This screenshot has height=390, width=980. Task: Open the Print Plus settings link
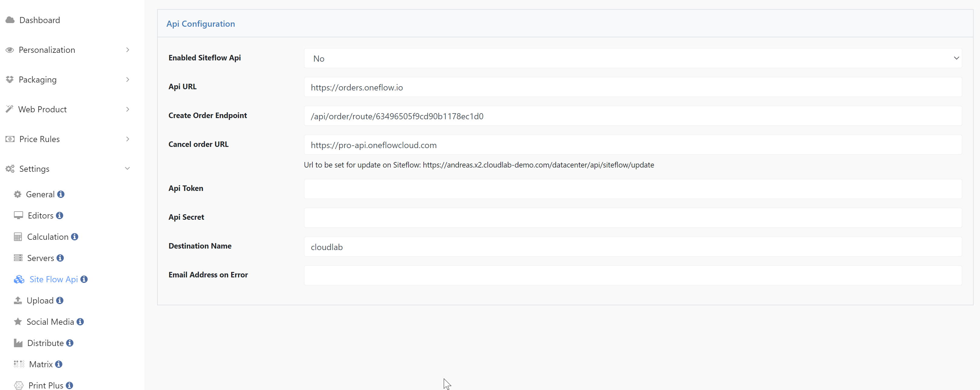pos(46,385)
